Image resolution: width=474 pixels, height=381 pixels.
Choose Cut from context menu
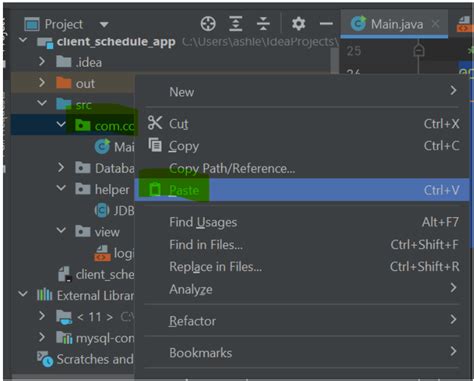tap(302, 124)
